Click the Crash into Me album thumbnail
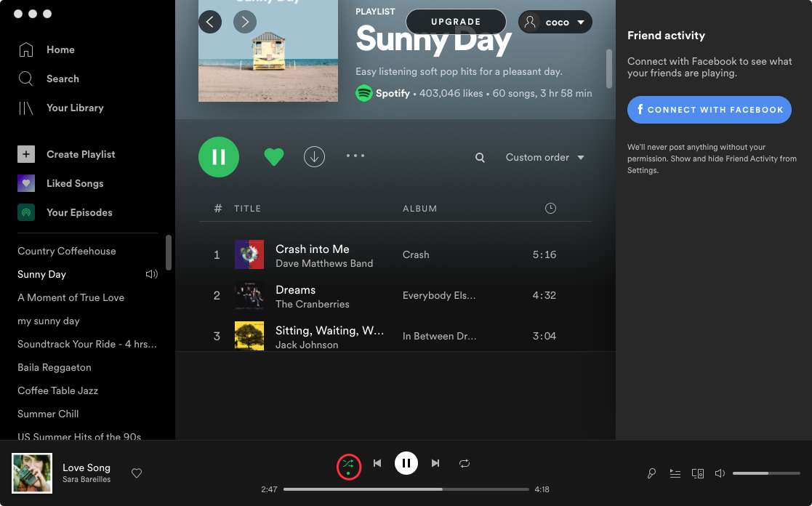Image resolution: width=812 pixels, height=506 pixels. 249,254
